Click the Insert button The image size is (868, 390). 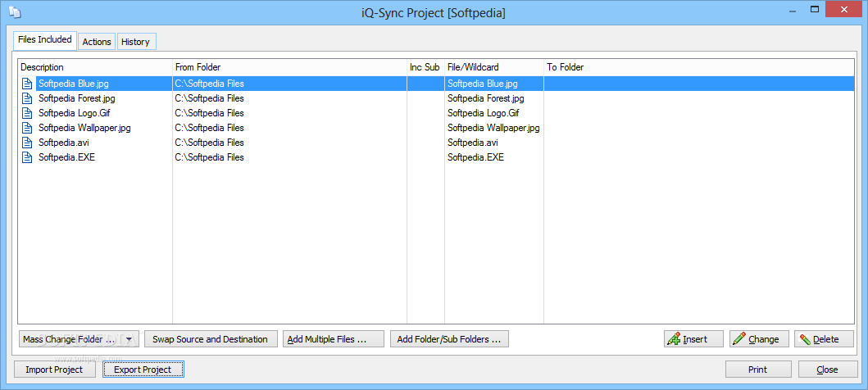pyautogui.click(x=693, y=339)
